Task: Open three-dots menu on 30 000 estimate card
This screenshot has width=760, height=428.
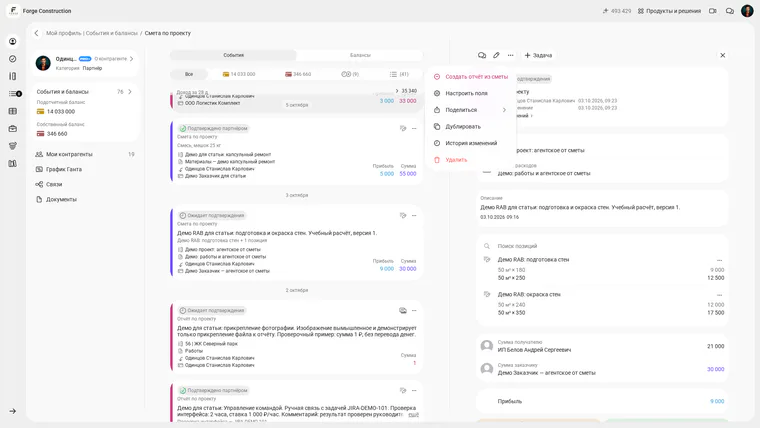Action: 414,215
